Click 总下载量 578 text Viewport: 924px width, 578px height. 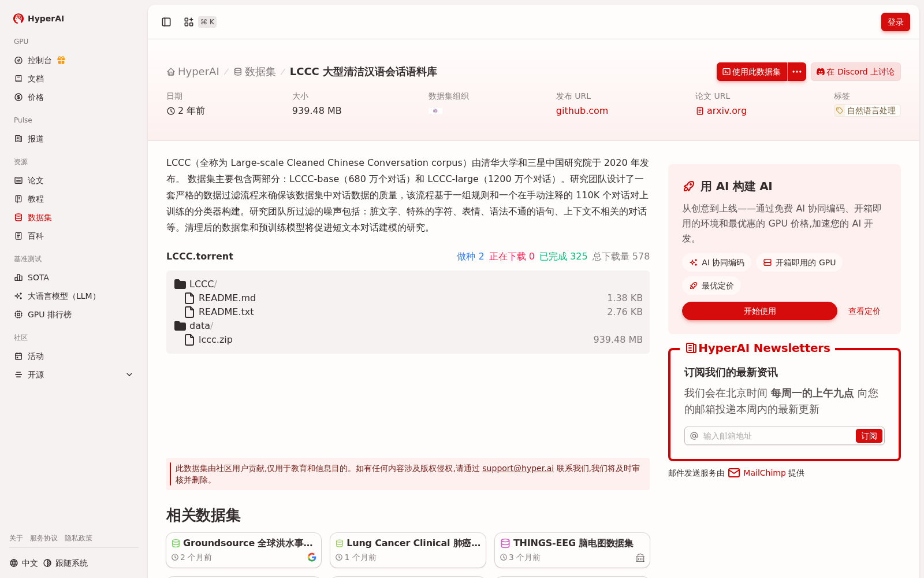[621, 256]
